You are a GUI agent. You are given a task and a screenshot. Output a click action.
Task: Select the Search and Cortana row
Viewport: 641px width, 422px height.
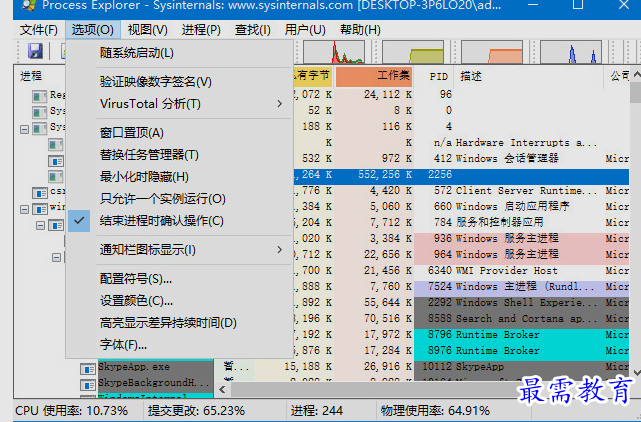(x=461, y=319)
